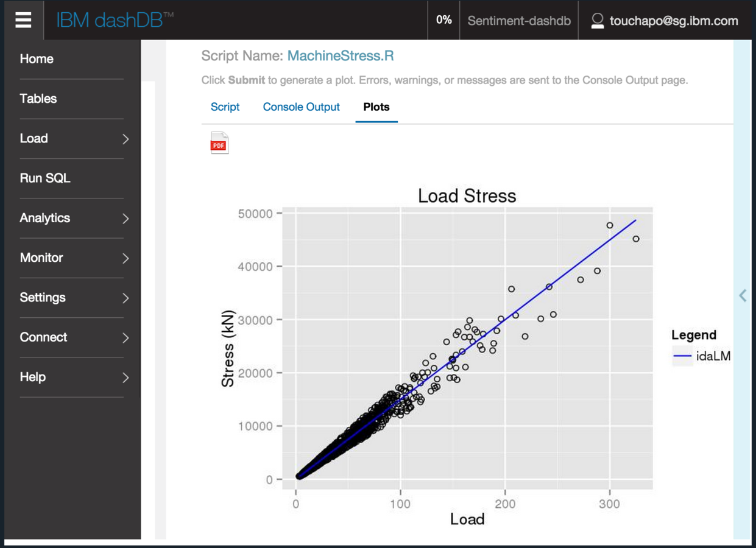Open Run SQL in sidebar
756x548 pixels.
tap(45, 178)
